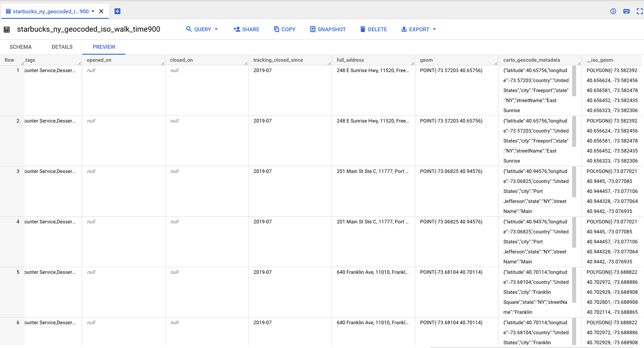Click the COPY table button
The height and width of the screenshot is (348, 644).
[x=285, y=29]
